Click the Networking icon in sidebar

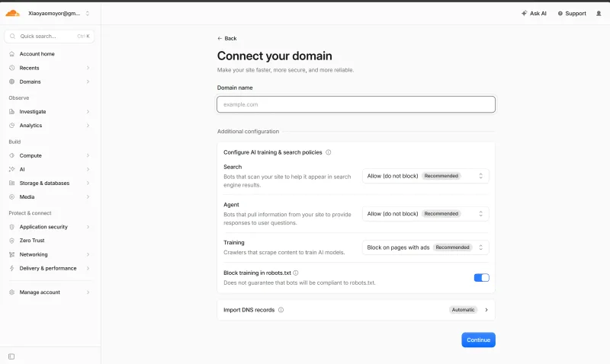click(11, 254)
